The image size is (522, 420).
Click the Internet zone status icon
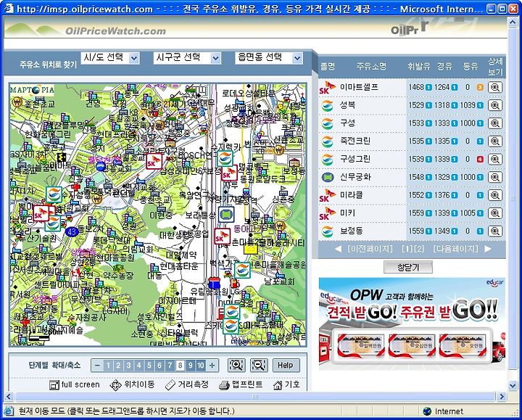[427, 411]
